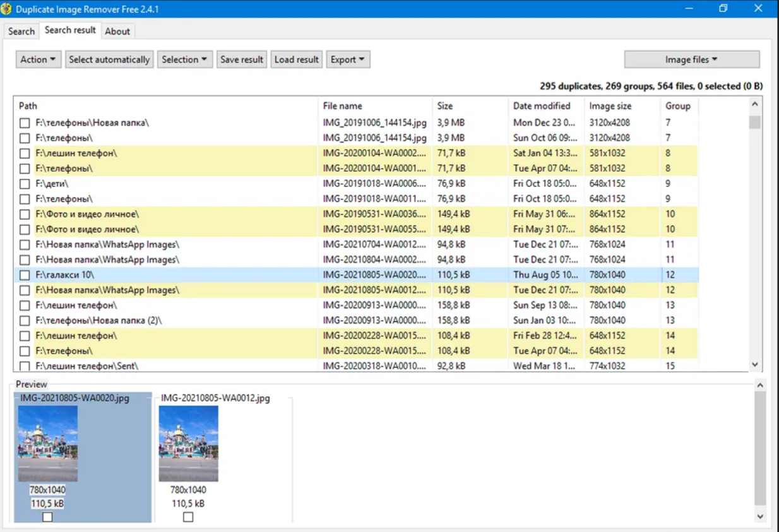Tick checkbox for F:\лешин телефон\Sent\ row
Image resolution: width=779 pixels, height=532 pixels.
click(25, 366)
